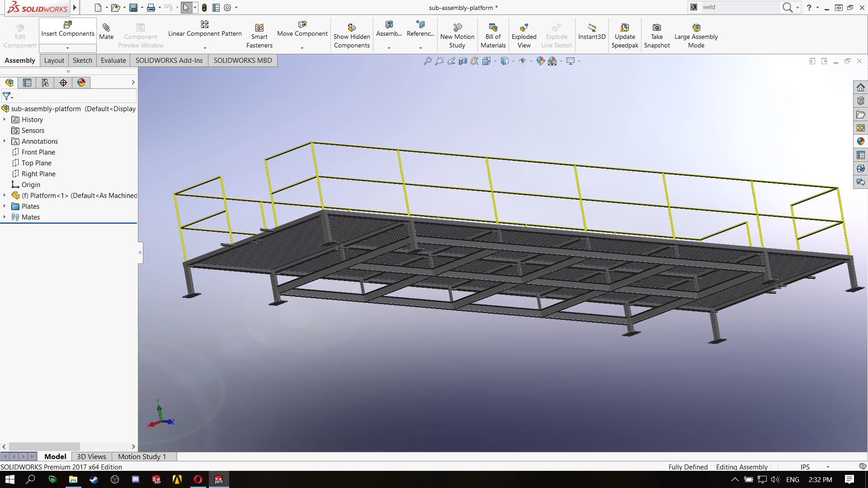The image size is (868, 488).
Task: Open Insert Components dropdown arrow
Action: click(67, 48)
